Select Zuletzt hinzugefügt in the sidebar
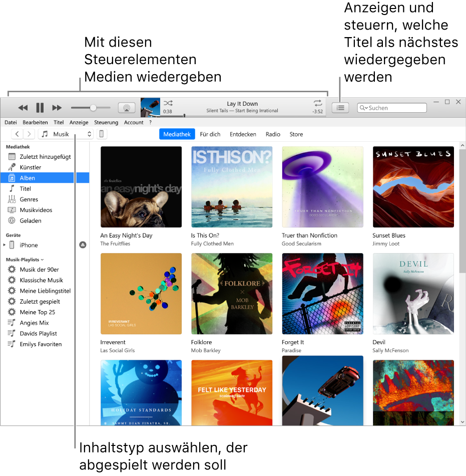The image size is (466, 476). [x=45, y=157]
